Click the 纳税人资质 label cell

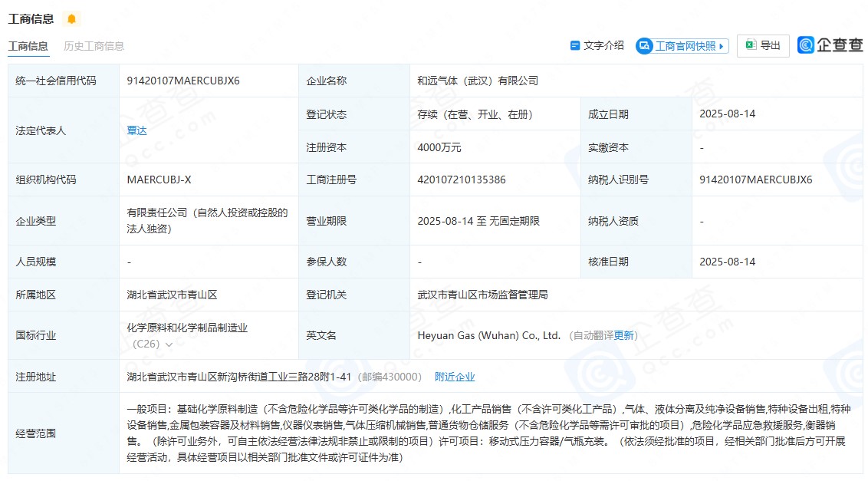coord(636,221)
